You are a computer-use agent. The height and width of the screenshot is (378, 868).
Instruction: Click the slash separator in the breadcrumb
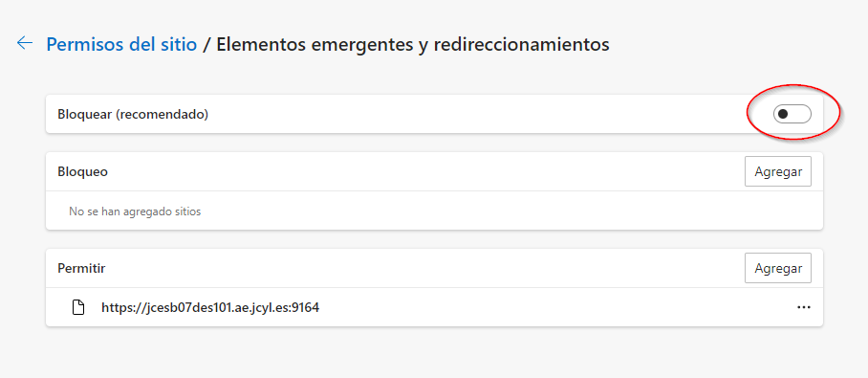coord(206,44)
